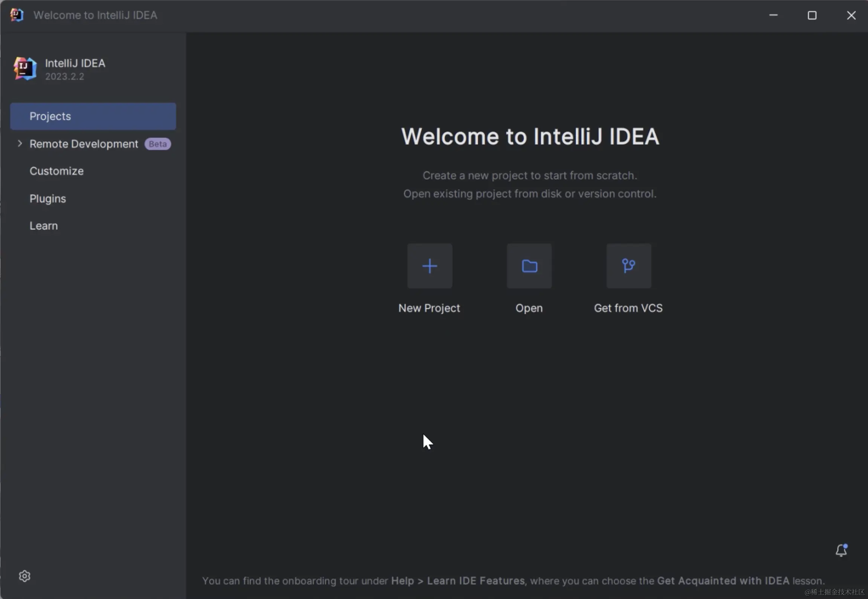868x599 pixels.
Task: Maximize the welcome window
Action: (x=812, y=15)
